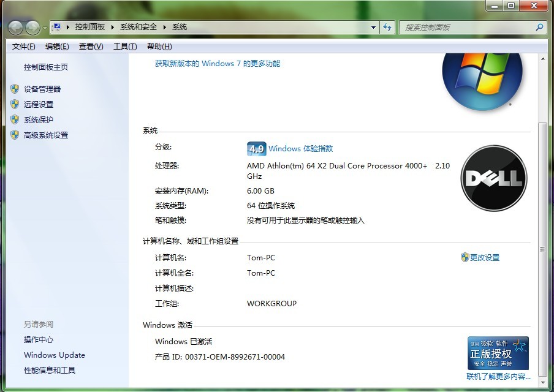This screenshot has height=392, width=554.
Task: Minimize the System window
Action: (495, 6)
